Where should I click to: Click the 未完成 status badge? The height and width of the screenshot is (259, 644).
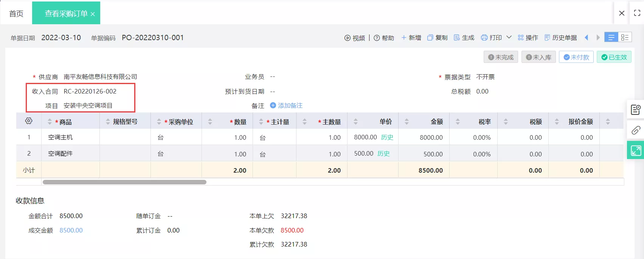tap(501, 57)
